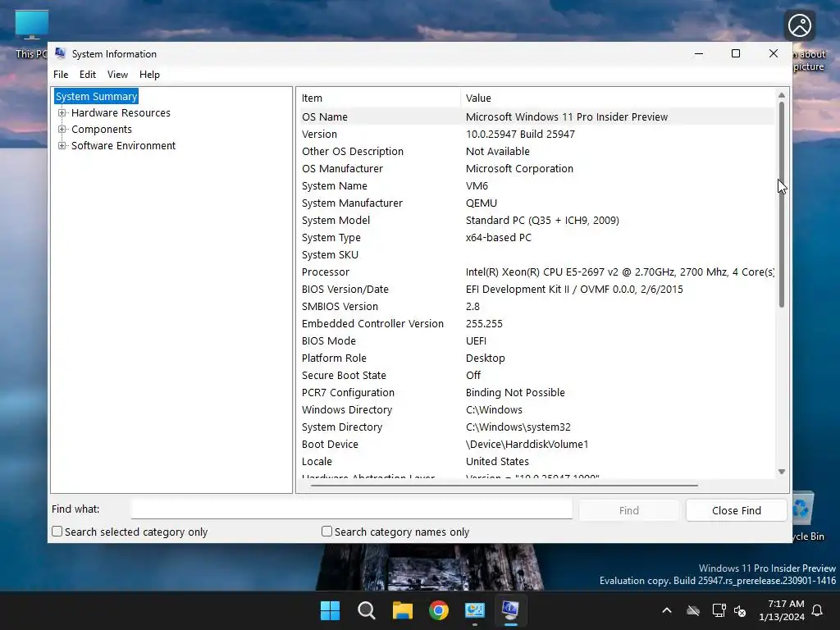
Task: Select the System Name row
Action: pos(537,186)
